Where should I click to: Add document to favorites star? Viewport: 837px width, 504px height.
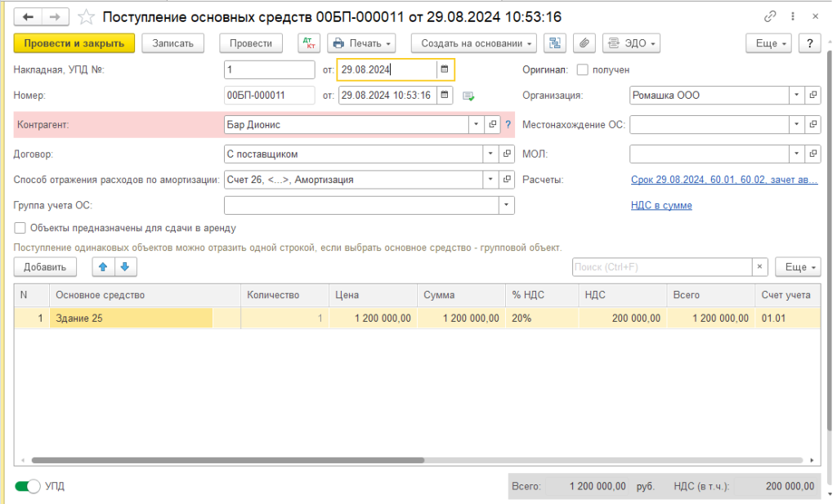click(86, 17)
